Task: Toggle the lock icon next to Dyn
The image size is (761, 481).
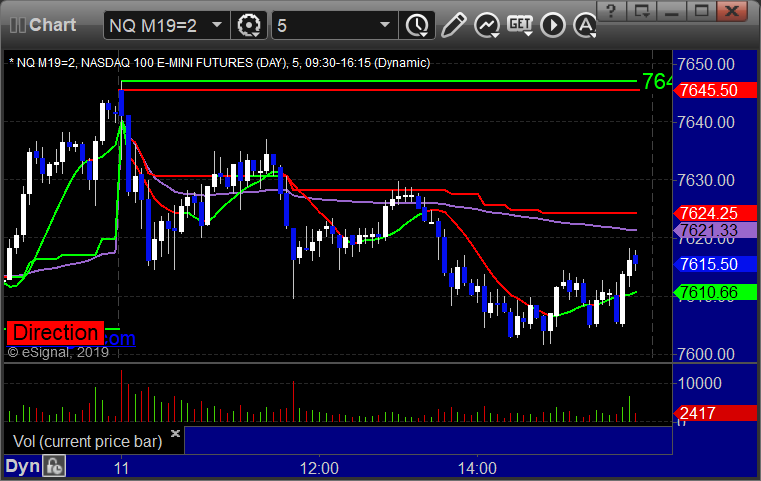Action: tap(54, 466)
